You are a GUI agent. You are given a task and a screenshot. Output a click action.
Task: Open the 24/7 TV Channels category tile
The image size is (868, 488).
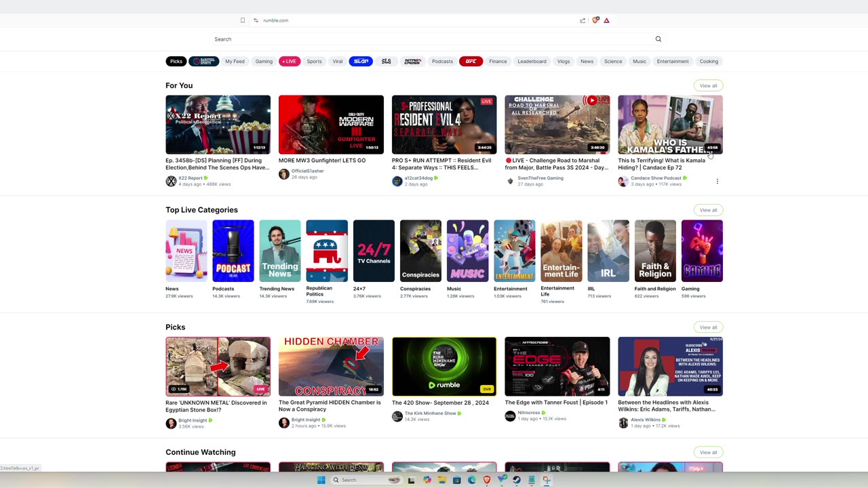click(x=374, y=251)
